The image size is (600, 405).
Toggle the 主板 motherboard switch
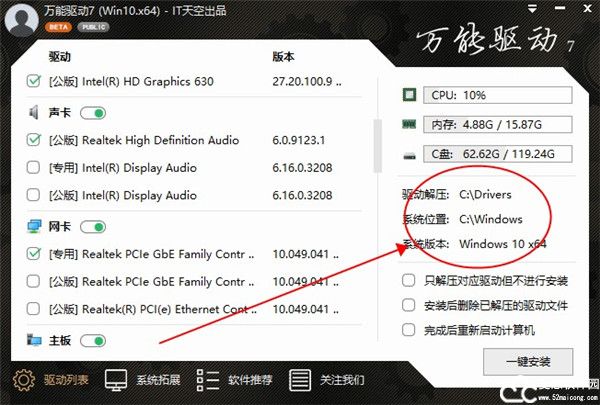point(93,340)
